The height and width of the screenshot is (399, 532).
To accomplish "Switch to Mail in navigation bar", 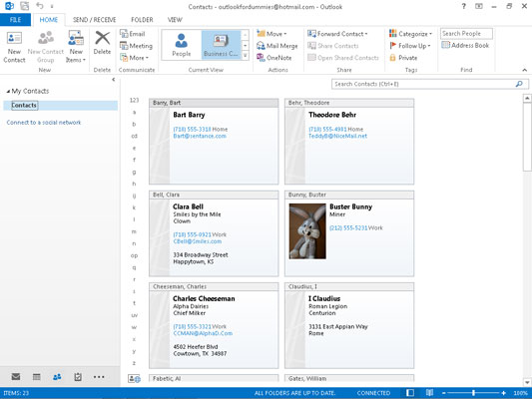I will click(x=16, y=377).
